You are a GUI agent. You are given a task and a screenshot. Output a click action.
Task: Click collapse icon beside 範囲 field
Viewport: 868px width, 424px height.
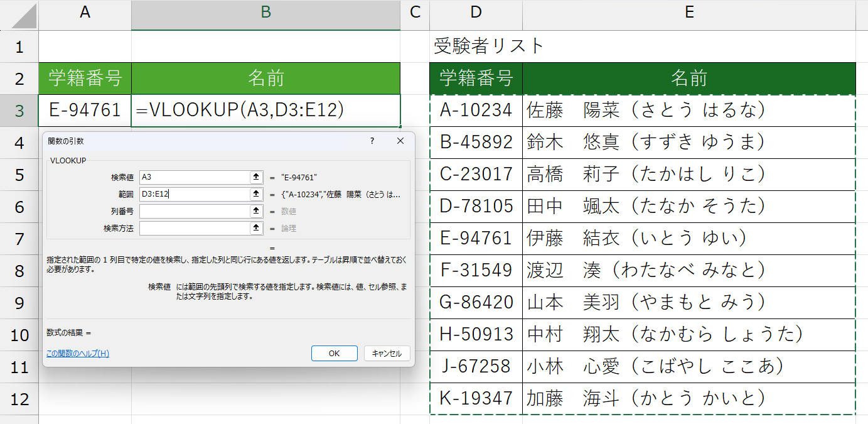[x=256, y=194]
